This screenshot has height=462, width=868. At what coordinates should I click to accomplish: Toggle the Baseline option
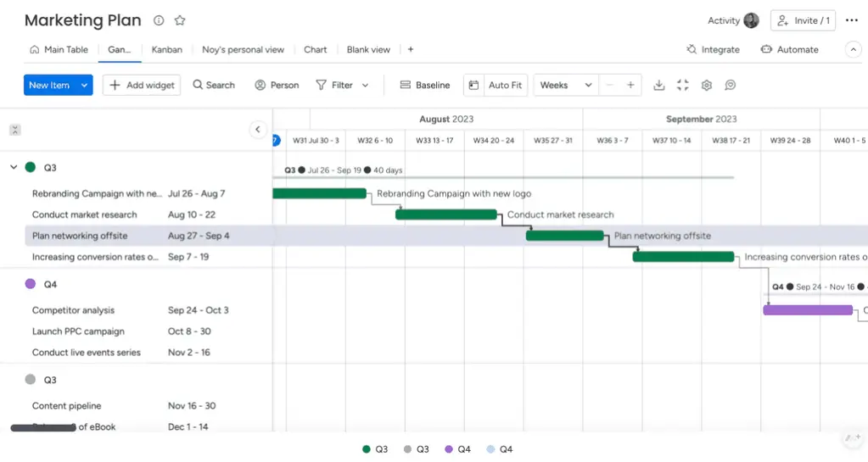coord(424,85)
